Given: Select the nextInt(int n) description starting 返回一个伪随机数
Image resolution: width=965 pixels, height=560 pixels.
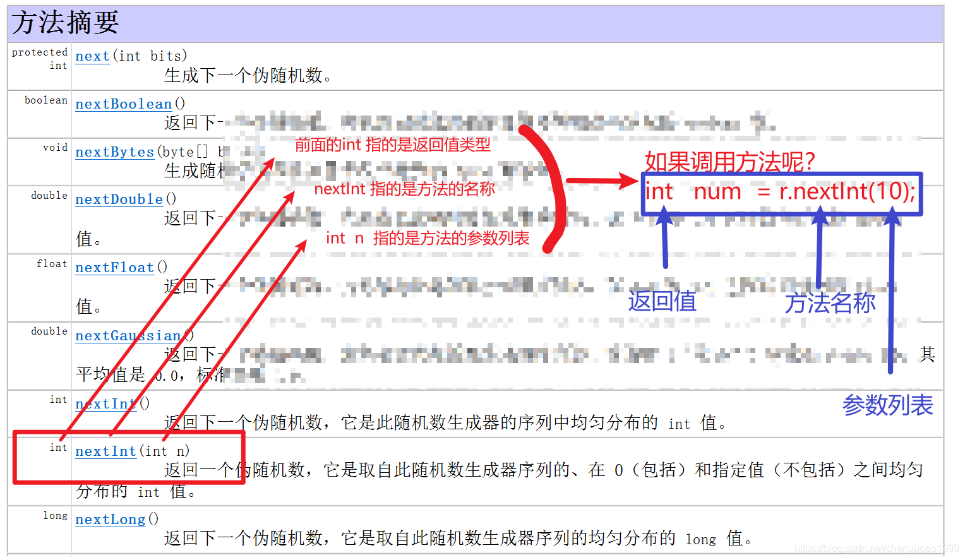Looking at the screenshot, I should pos(499,480).
